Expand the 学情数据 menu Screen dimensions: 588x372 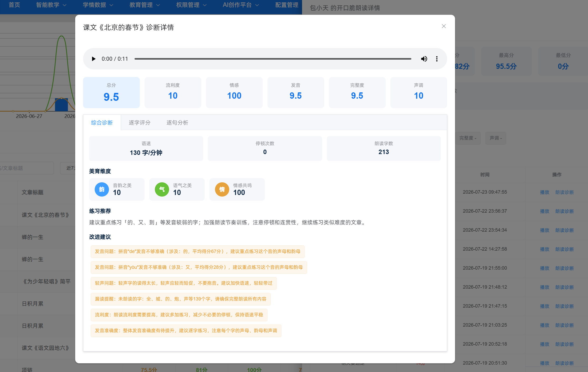pos(98,5)
